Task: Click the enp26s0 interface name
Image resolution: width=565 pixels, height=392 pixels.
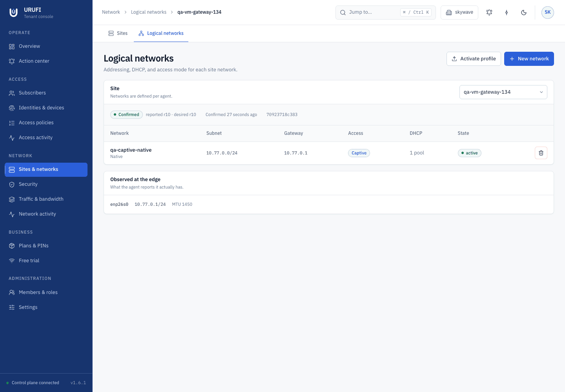Action: (x=119, y=204)
